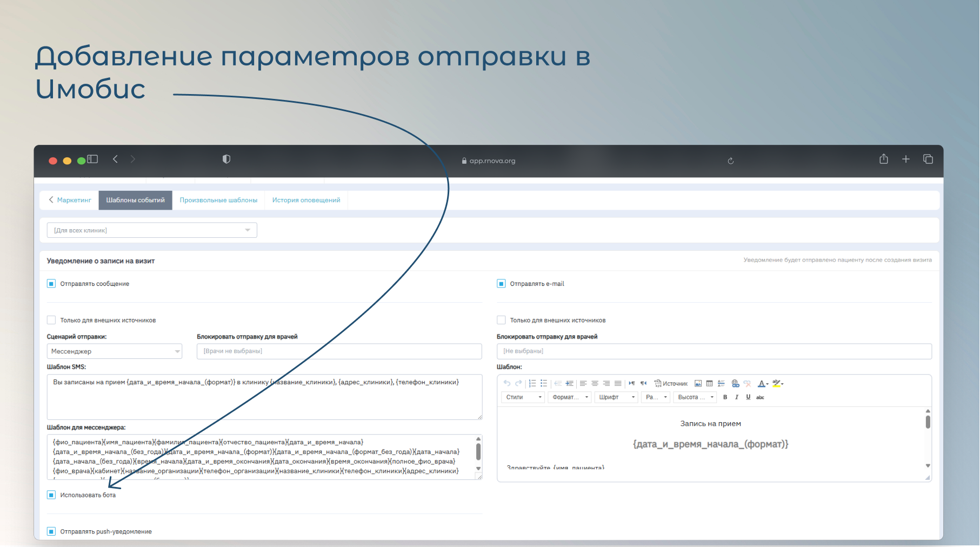Open the "История оповещений" tab
This screenshot has width=980, height=547.
pyautogui.click(x=306, y=200)
